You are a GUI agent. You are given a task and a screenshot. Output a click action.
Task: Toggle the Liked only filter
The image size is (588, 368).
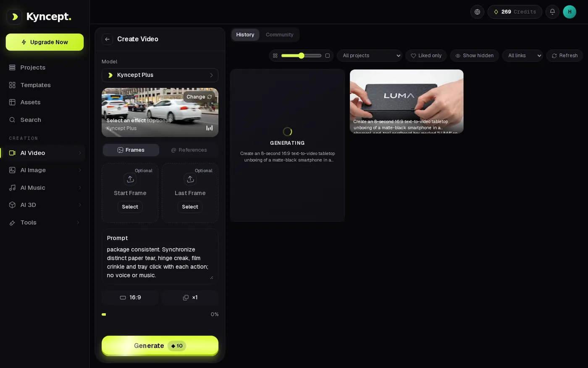pos(426,56)
